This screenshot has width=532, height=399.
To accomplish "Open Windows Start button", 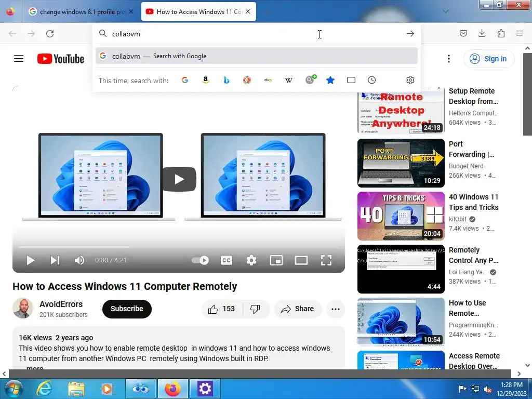I will tap(13, 389).
